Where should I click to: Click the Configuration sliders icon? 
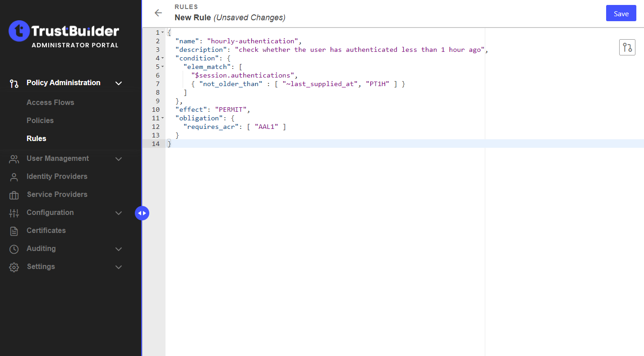[x=14, y=213]
